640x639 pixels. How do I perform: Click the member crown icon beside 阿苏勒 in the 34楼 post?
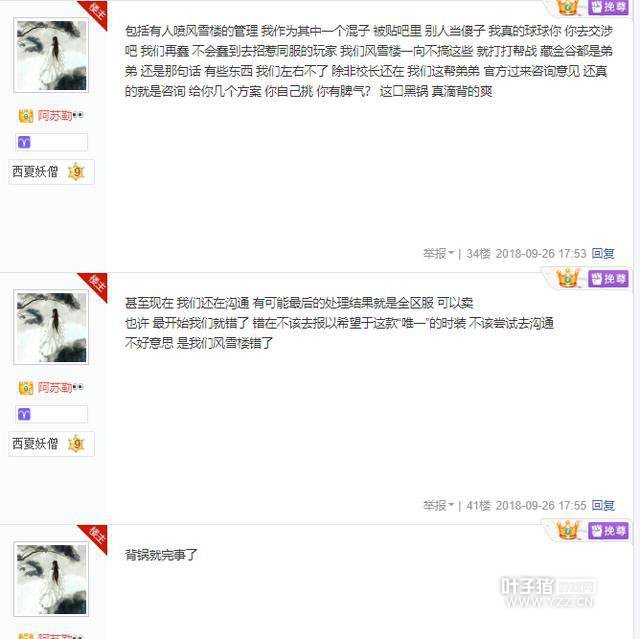(26, 116)
